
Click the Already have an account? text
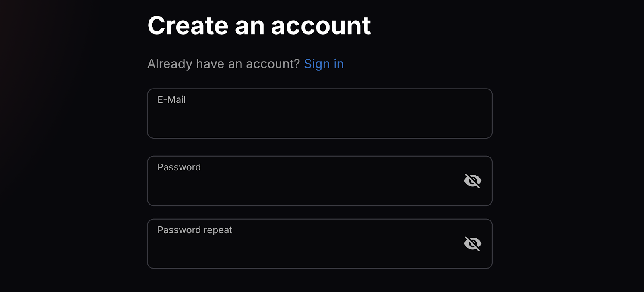click(x=223, y=64)
